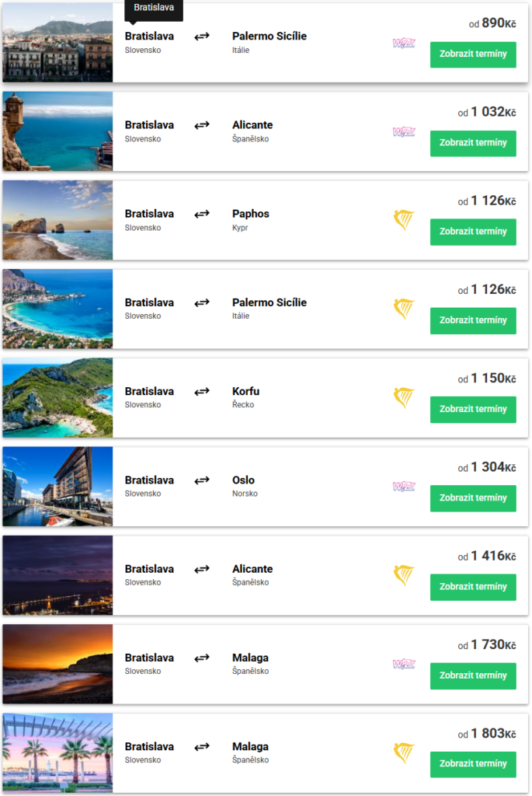Open the Korfu beach cove thumbnail
This screenshot has width=532, height=796.
click(57, 398)
